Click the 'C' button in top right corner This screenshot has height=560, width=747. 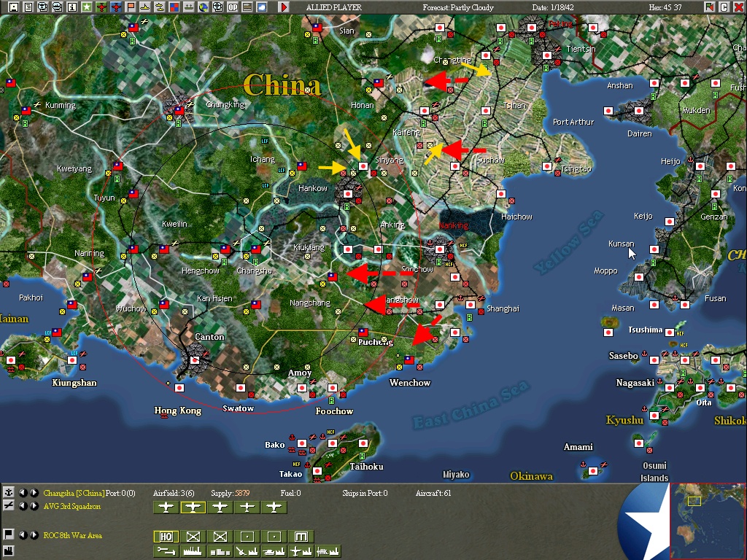(724, 7)
